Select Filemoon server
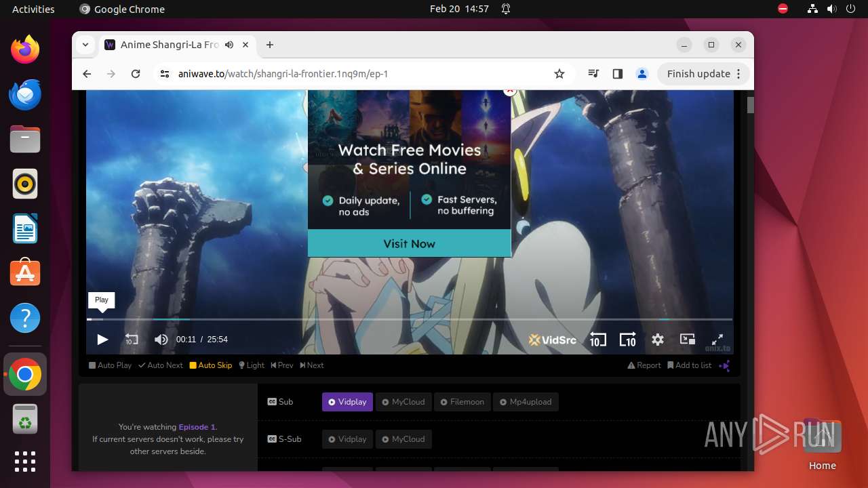 (462, 402)
